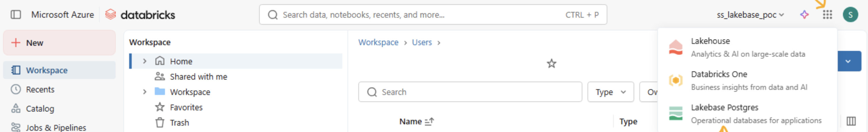Open the ss_lakebase_poc workspace selector

[x=750, y=15]
